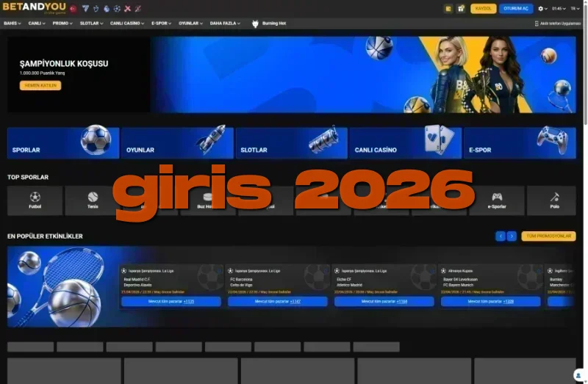This screenshot has height=384, width=588.
Task: Click football icon on FC Barcelona card
Action: 230,270
